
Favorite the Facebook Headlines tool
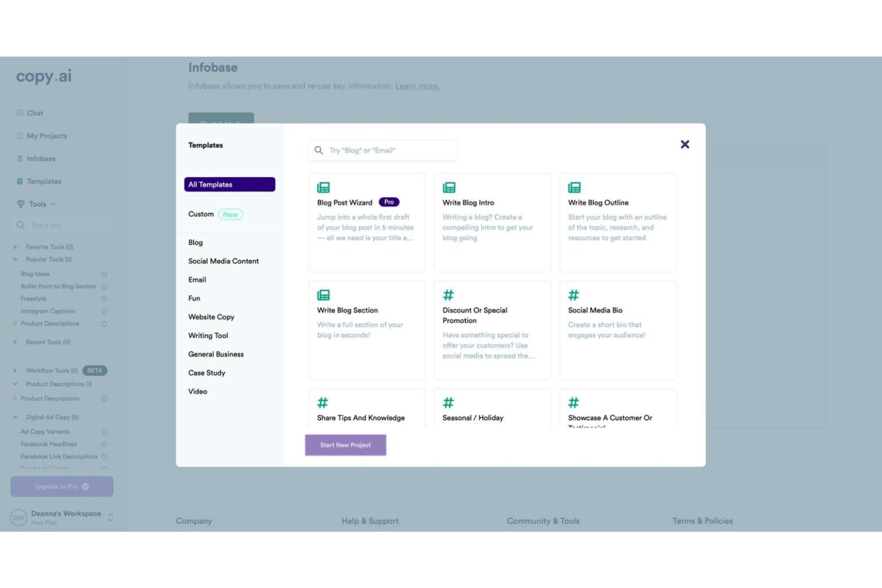(104, 444)
